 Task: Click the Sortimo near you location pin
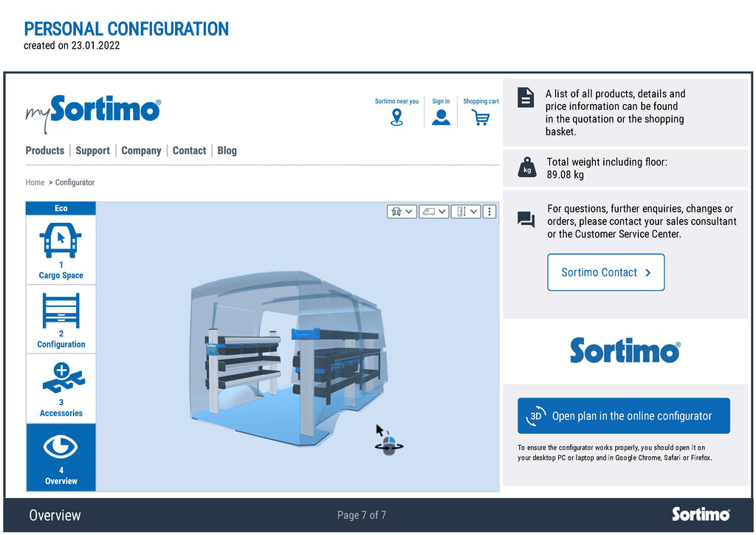tap(396, 117)
